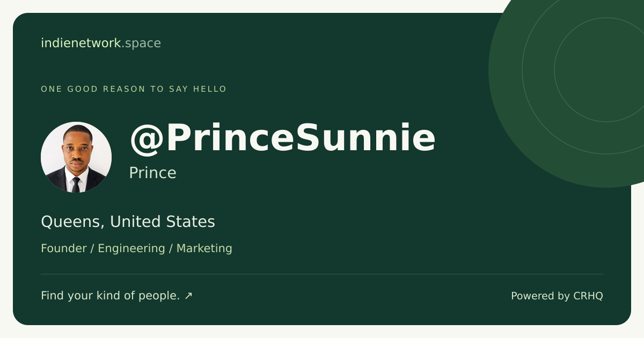Follow the Find your kind of people link
644x338 pixels.
[x=116, y=296]
